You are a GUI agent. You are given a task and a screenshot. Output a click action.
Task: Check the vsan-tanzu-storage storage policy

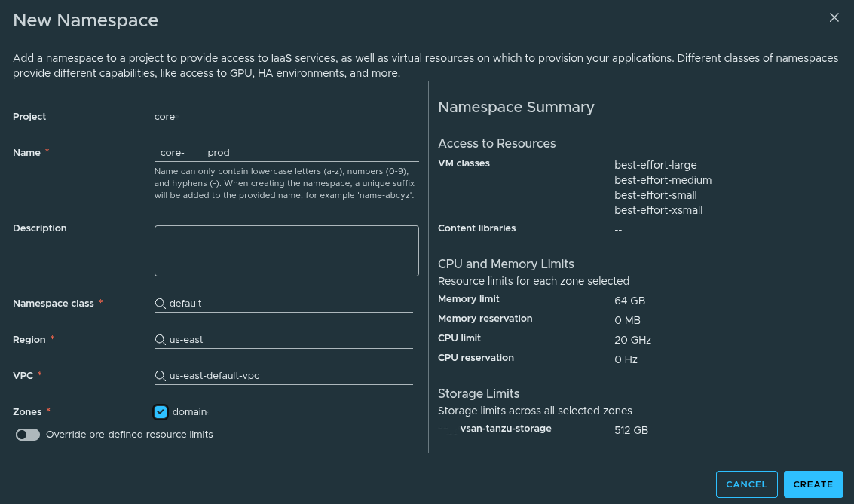446,427
